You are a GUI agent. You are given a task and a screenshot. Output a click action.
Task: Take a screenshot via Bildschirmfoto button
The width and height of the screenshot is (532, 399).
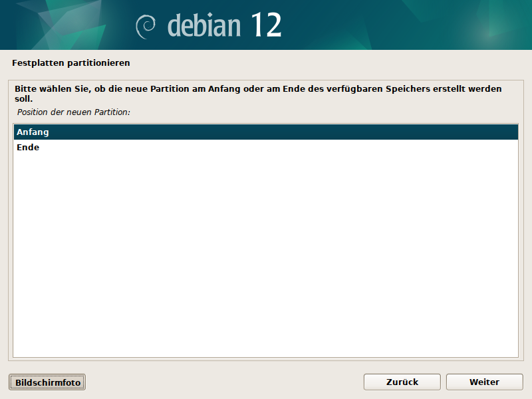47,382
